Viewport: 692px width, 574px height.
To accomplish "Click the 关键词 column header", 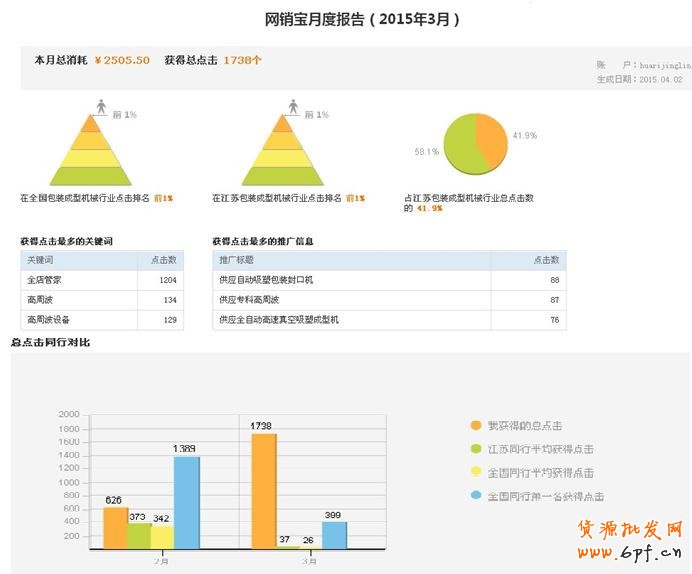I will [x=39, y=260].
